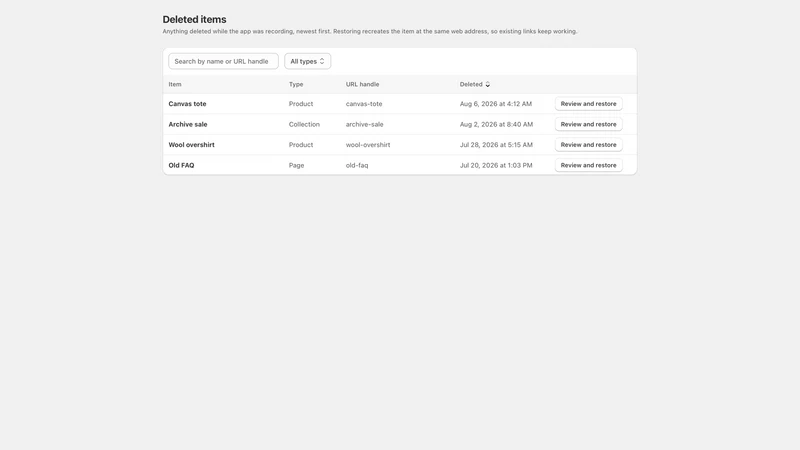
Task: Click the URL handle column header
Action: [x=362, y=84]
